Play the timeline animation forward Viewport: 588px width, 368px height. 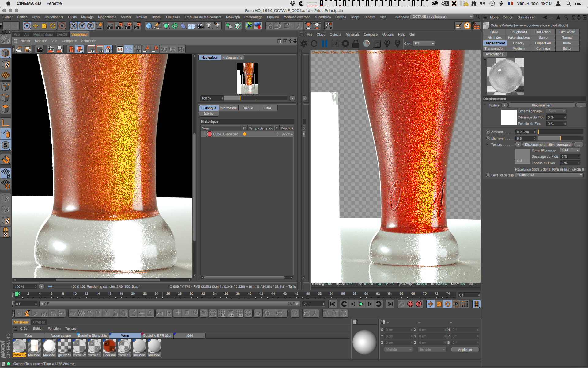(361, 304)
